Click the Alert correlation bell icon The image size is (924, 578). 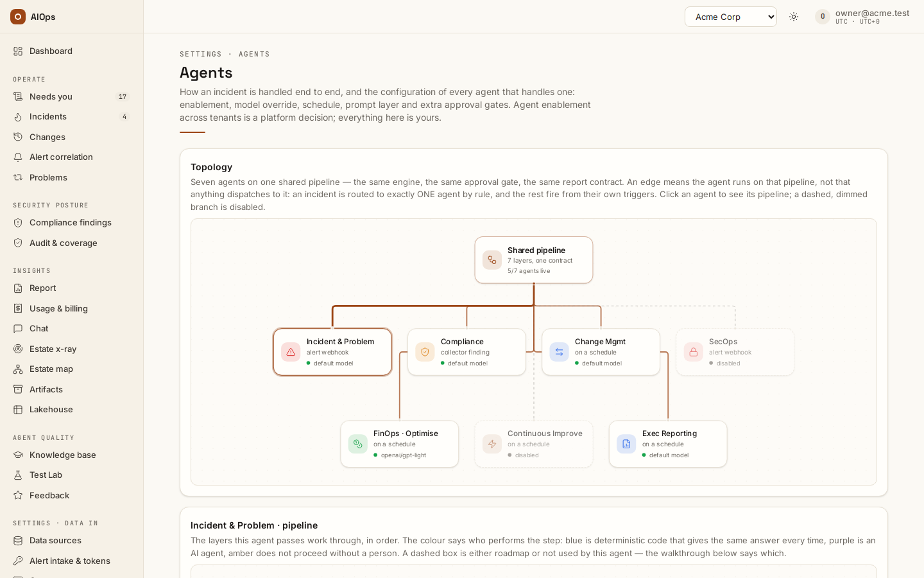[x=18, y=157]
